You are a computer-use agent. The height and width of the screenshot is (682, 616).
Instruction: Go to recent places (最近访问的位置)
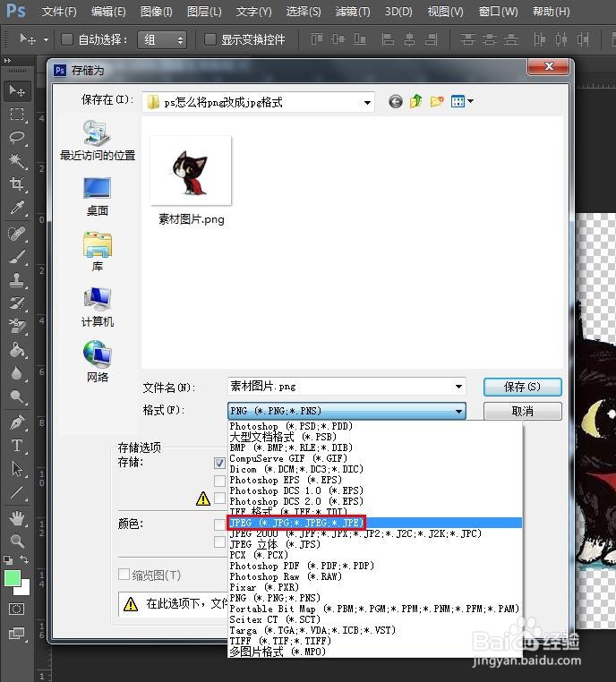pyautogui.click(x=98, y=141)
